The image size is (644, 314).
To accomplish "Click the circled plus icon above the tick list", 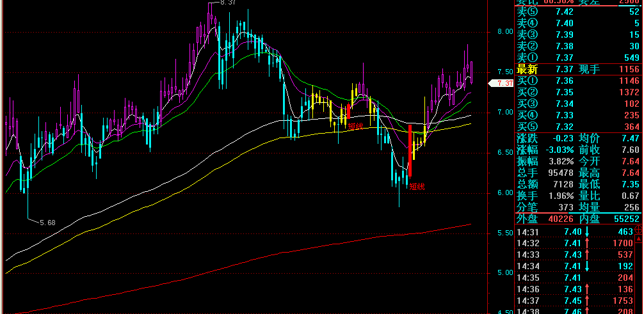I will (639, 230).
